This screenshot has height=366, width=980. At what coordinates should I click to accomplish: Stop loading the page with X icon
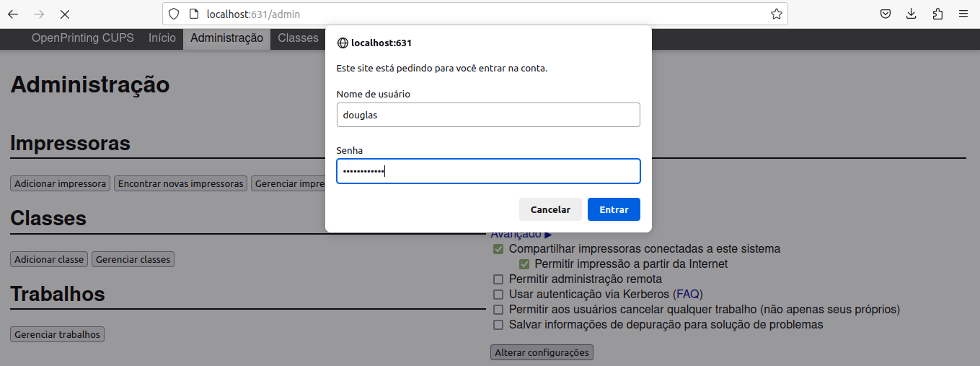(65, 14)
